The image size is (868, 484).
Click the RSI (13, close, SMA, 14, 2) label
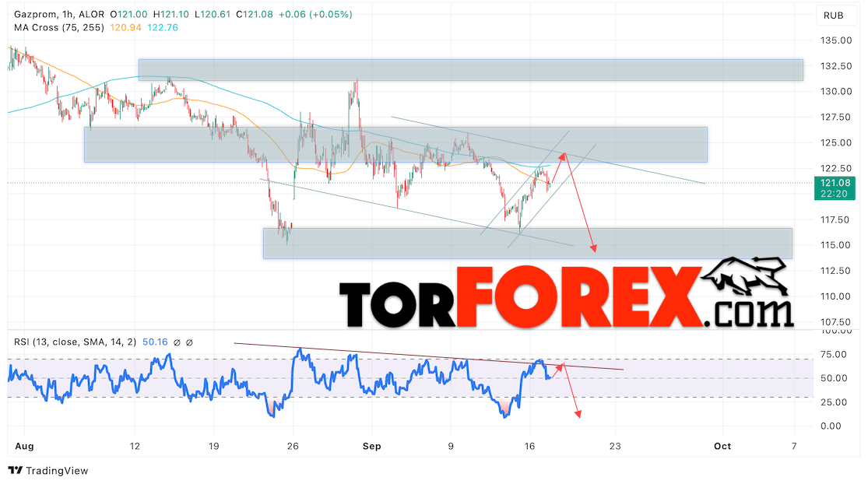75,342
